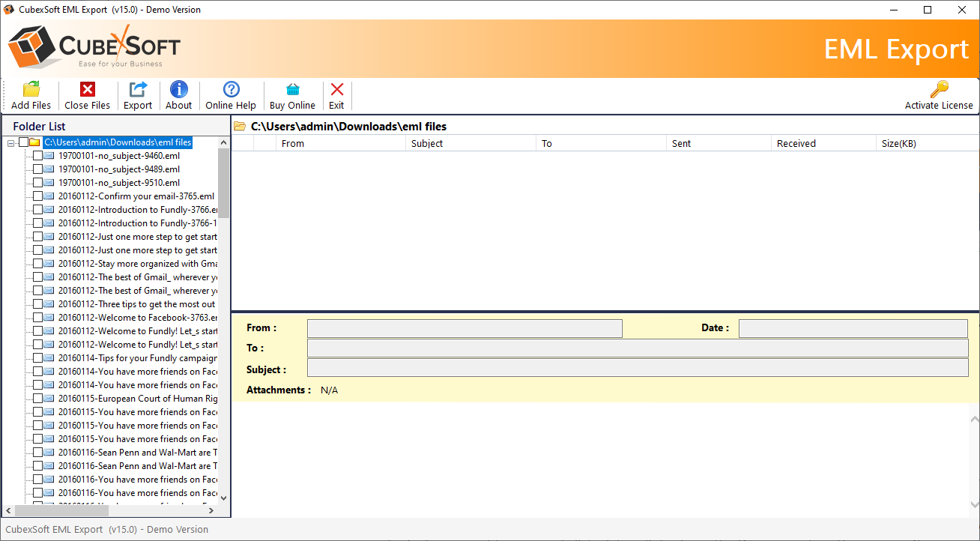Click mail icon of European Court of Human Rights file
980x541 pixels.
point(49,399)
